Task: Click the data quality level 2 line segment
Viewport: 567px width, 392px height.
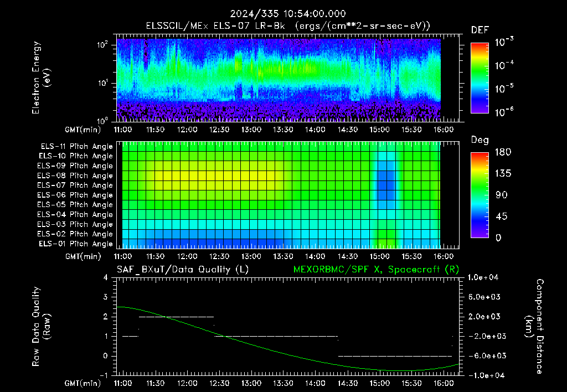Action: click(x=177, y=317)
